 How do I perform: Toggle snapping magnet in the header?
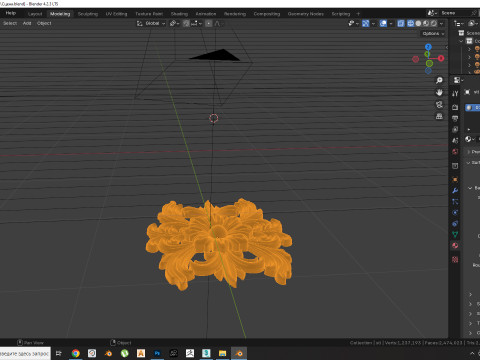186,23
